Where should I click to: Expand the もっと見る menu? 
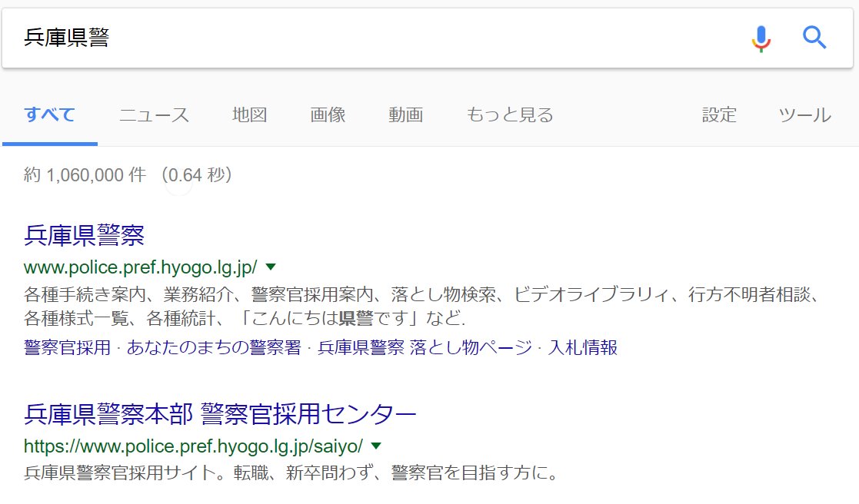tap(510, 115)
